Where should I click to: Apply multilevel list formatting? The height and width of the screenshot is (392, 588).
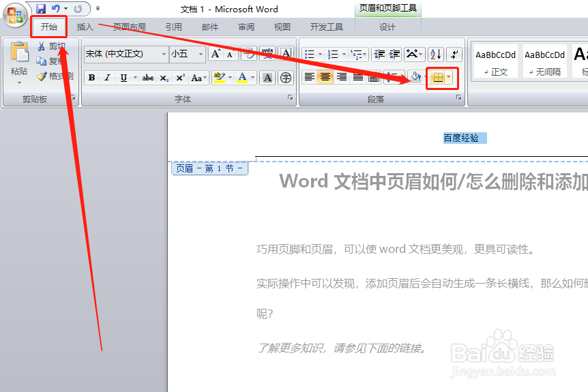[356, 55]
